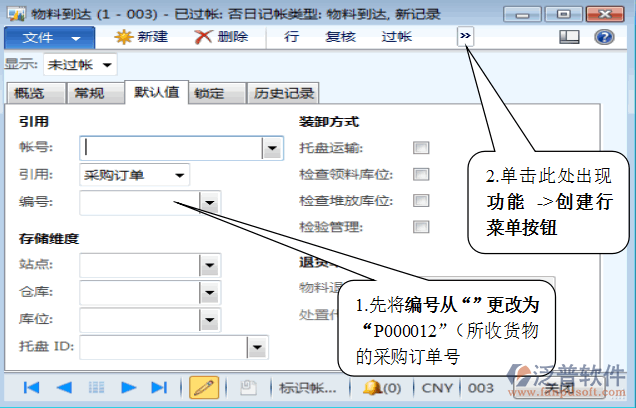The height and width of the screenshot is (408, 636).
Task: Expand the 仓库 dropdown arrow
Action: coord(210,293)
